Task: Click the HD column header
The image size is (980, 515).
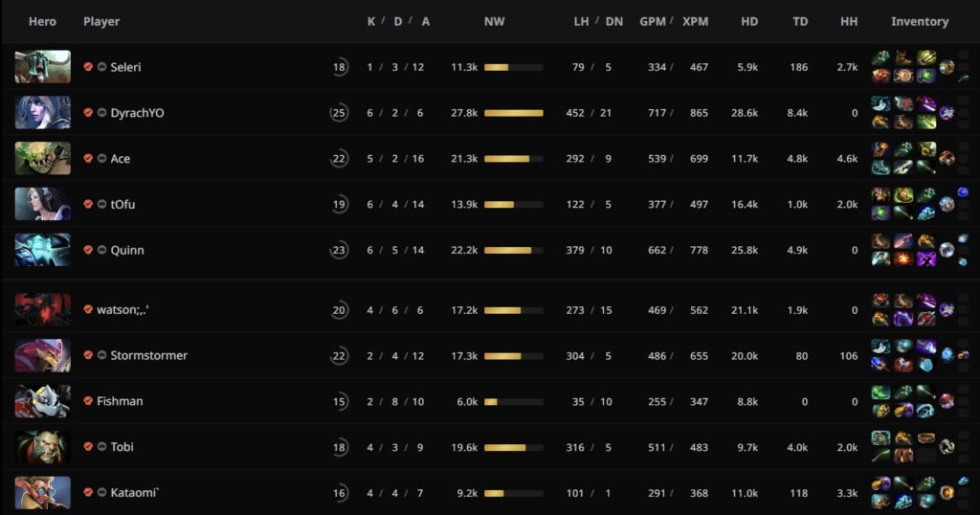Action: pos(749,21)
